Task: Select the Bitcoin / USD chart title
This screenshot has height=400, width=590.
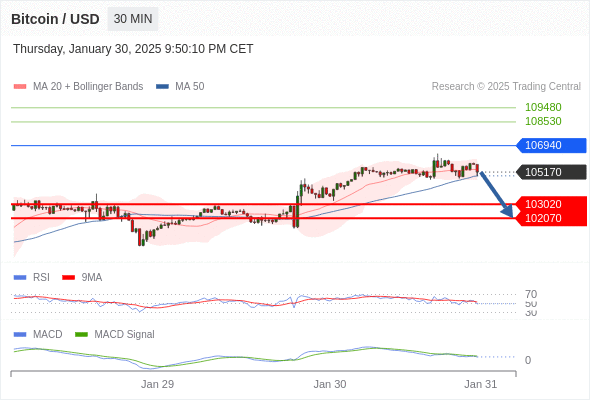Action: (55, 19)
